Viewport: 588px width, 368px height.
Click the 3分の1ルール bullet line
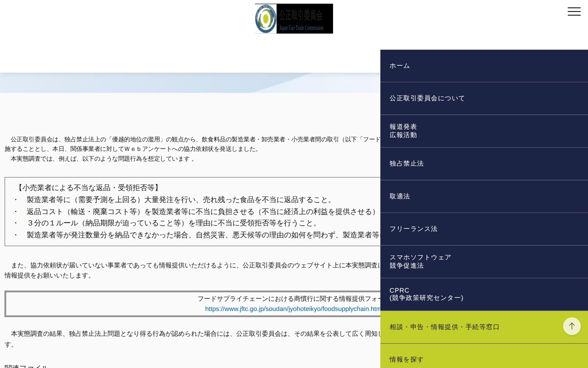pyautogui.click(x=171, y=223)
